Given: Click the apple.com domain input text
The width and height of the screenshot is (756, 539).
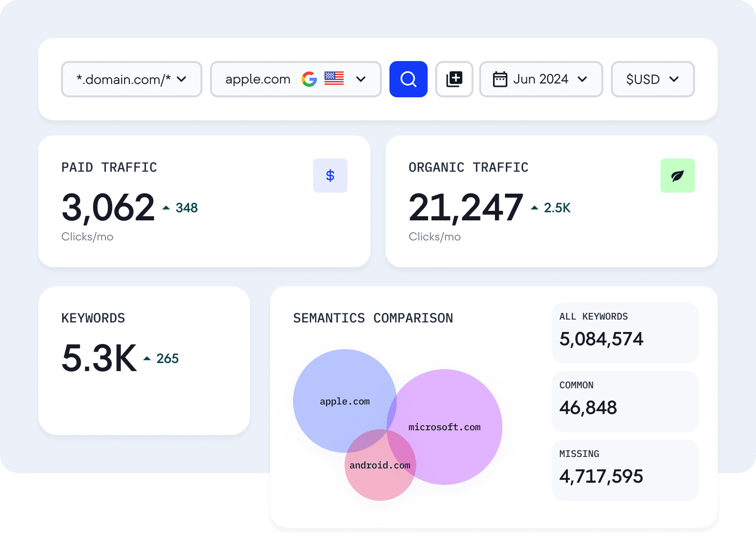Looking at the screenshot, I should (258, 79).
